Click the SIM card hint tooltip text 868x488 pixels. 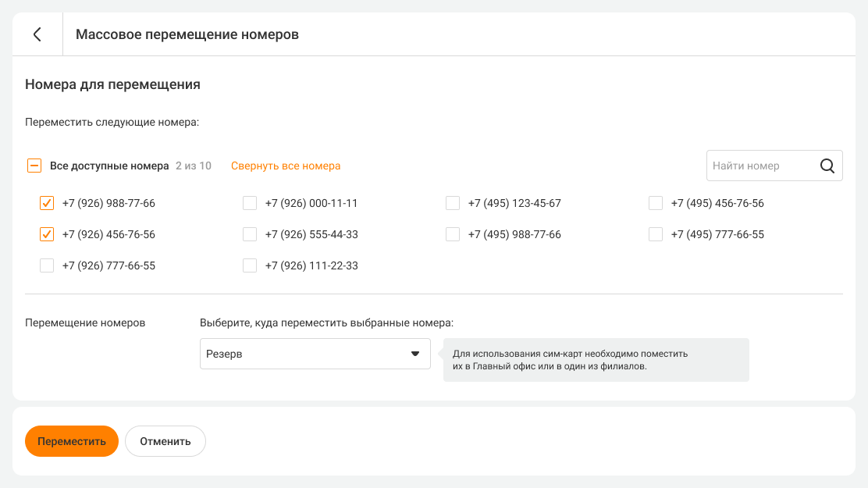click(570, 359)
